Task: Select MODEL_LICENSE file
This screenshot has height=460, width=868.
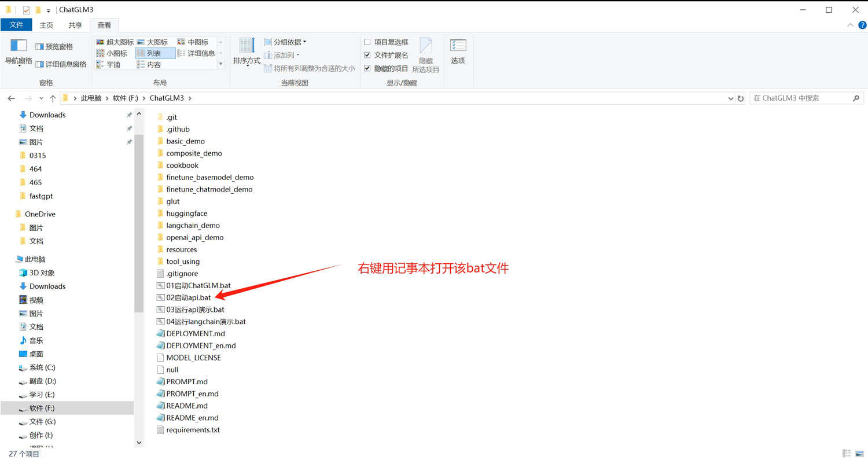Action: pyautogui.click(x=189, y=358)
